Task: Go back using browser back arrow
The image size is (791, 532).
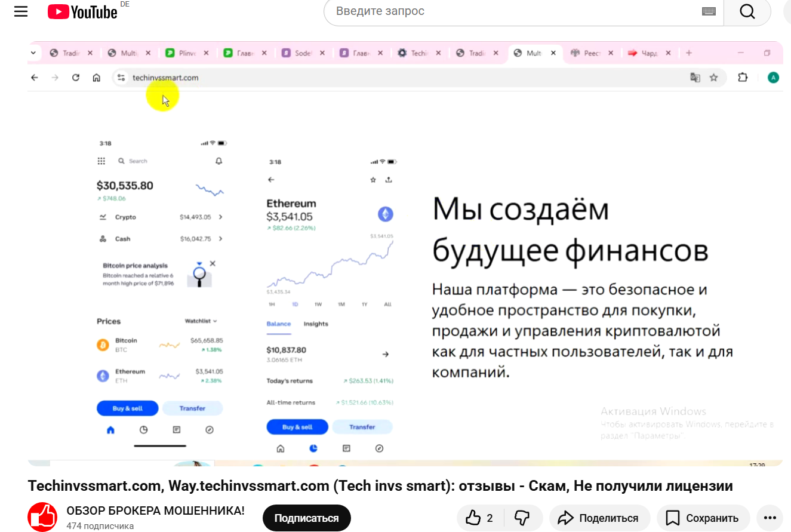Action: tap(35, 78)
